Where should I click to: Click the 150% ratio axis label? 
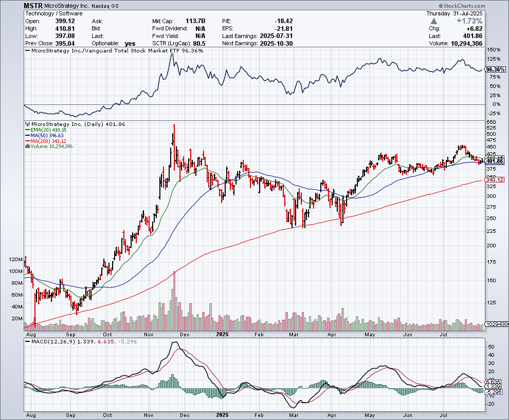494,50
